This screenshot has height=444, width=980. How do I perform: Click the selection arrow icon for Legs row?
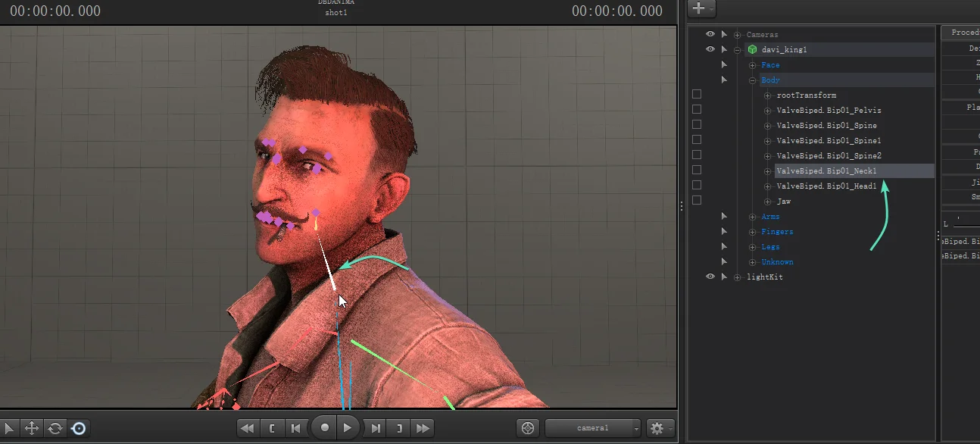(x=725, y=246)
